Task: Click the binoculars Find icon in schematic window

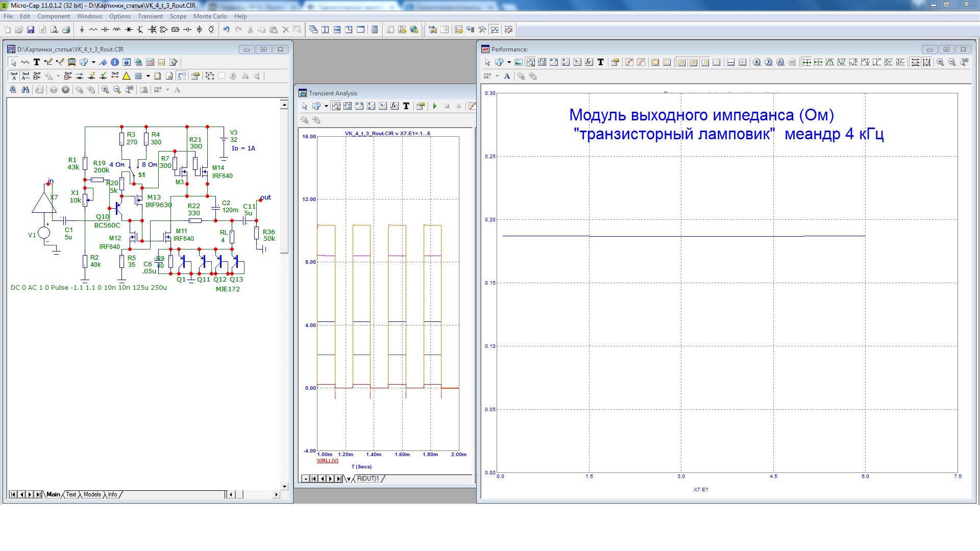Action: point(25,90)
